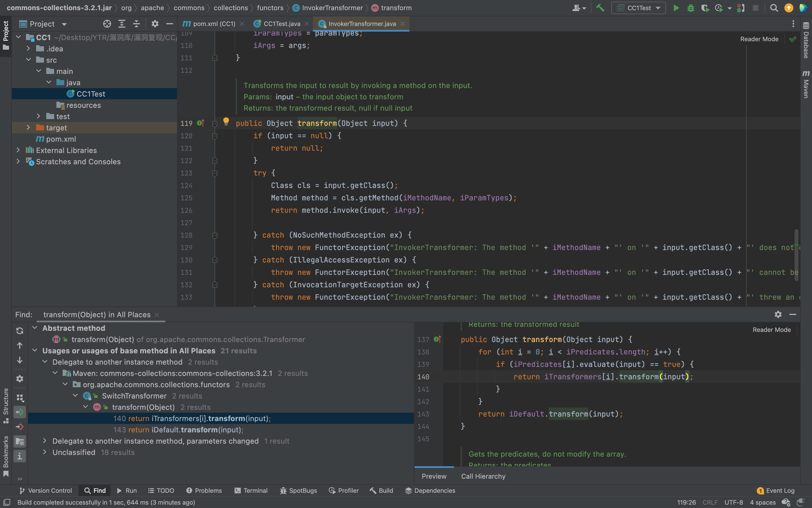812x508 pixels.
Task: Run CC1Test with coverage shield icon
Action: (705, 8)
